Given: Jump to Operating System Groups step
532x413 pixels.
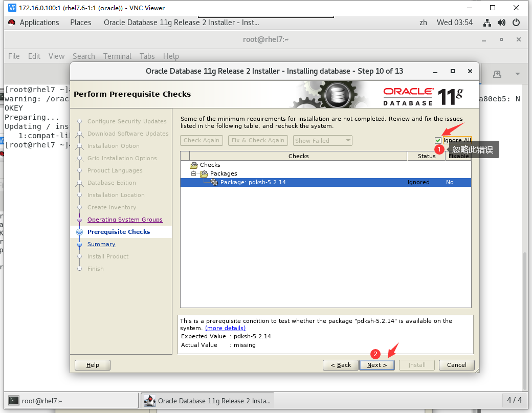Looking at the screenshot, I should tap(125, 220).
